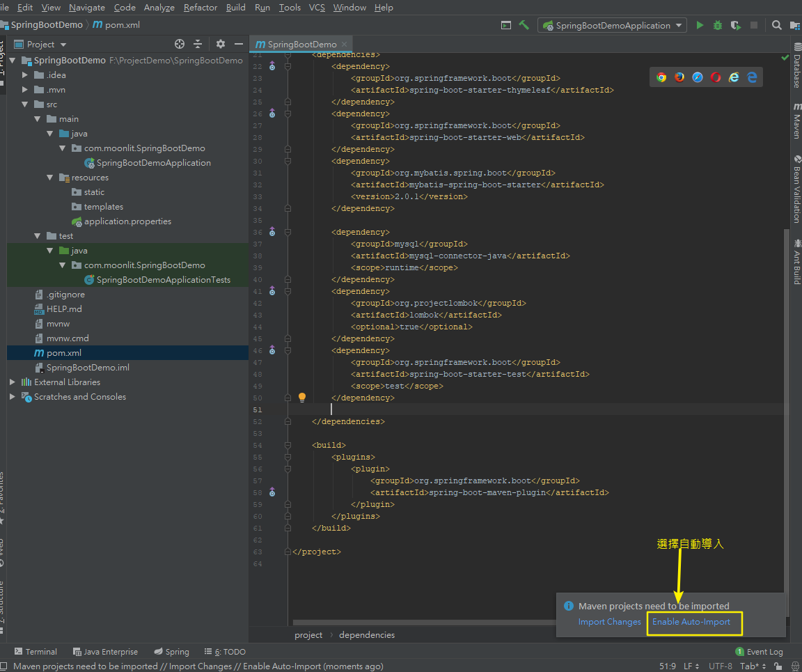Image resolution: width=802 pixels, height=672 pixels.
Task: Collapse the main folder
Action: click(38, 119)
